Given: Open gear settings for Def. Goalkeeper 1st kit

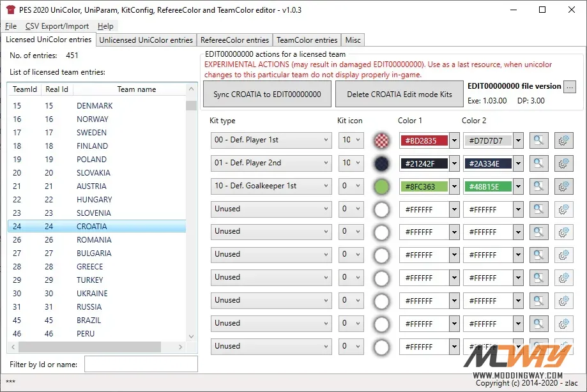Looking at the screenshot, I should pyautogui.click(x=563, y=186).
